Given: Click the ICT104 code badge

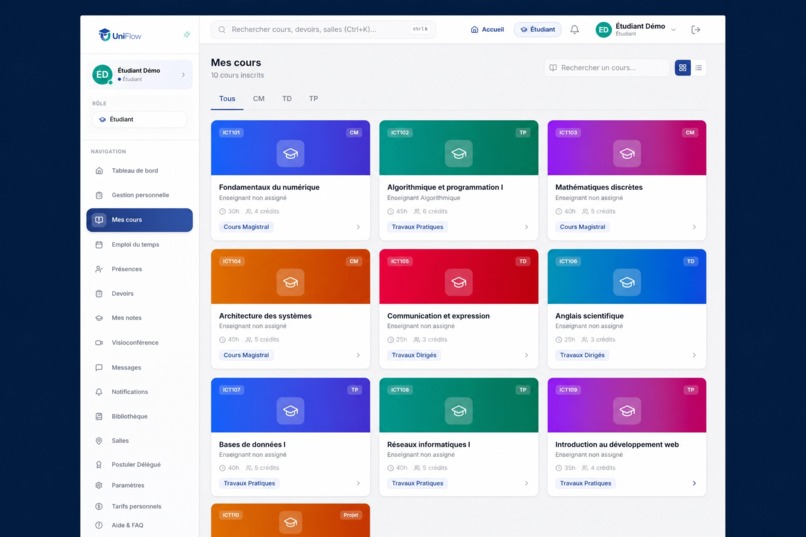Looking at the screenshot, I should coord(232,262).
